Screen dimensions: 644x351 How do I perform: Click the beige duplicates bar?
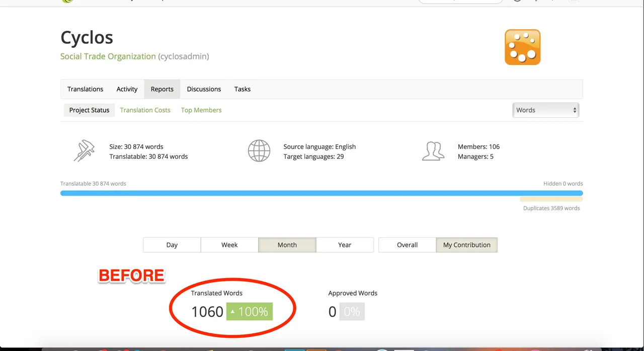551,199
